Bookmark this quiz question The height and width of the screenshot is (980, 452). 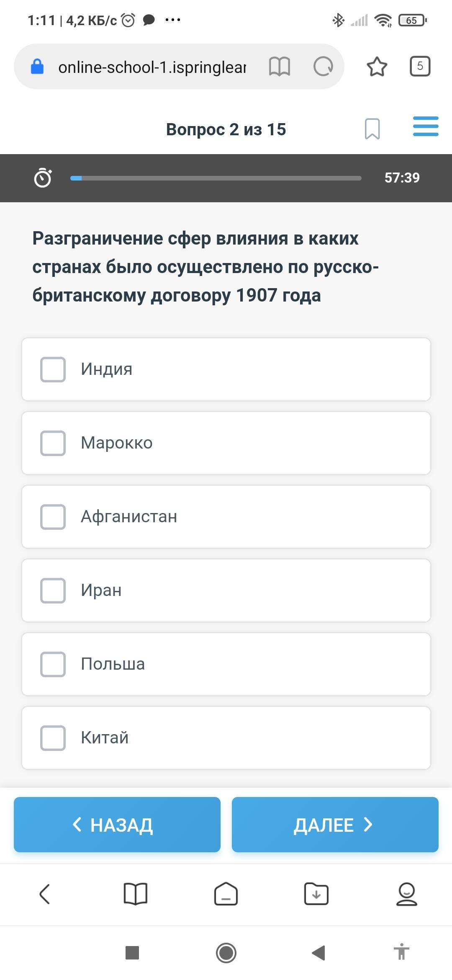point(372,129)
